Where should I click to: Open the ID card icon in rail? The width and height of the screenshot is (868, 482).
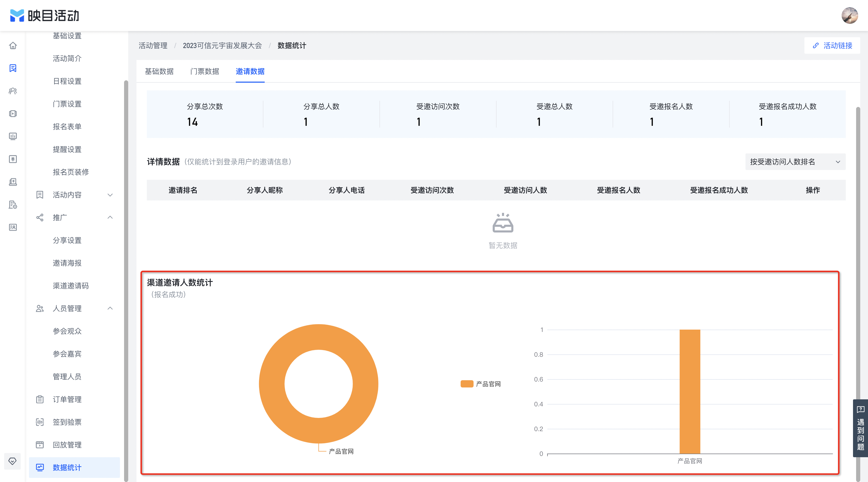(13, 227)
